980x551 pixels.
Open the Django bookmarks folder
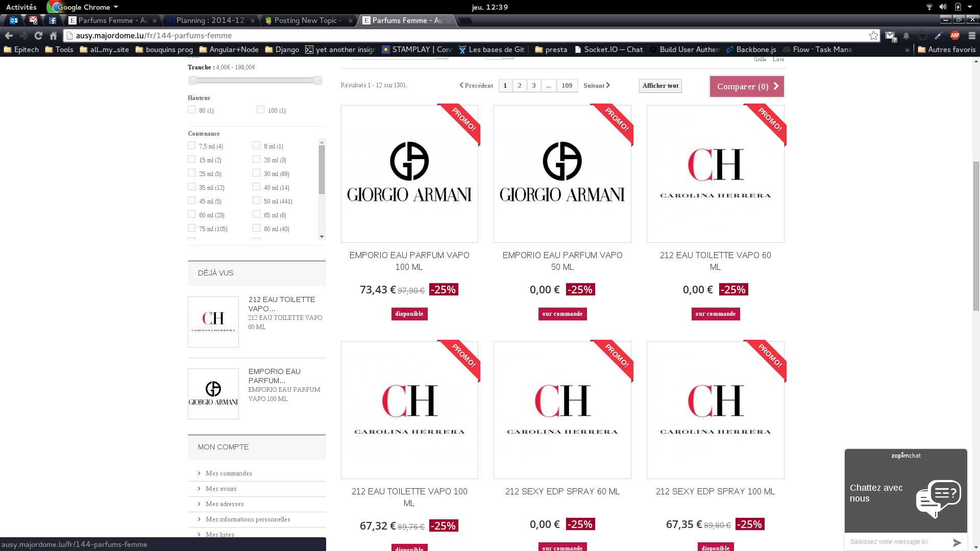pos(282,49)
